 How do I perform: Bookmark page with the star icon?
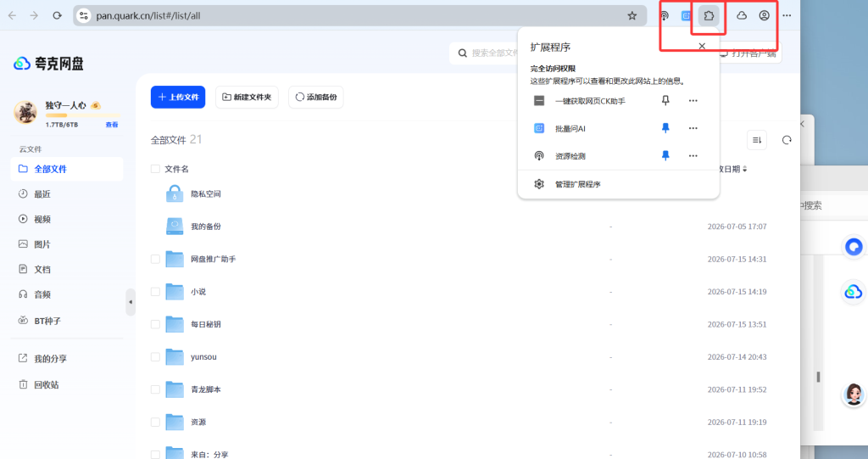(x=632, y=15)
